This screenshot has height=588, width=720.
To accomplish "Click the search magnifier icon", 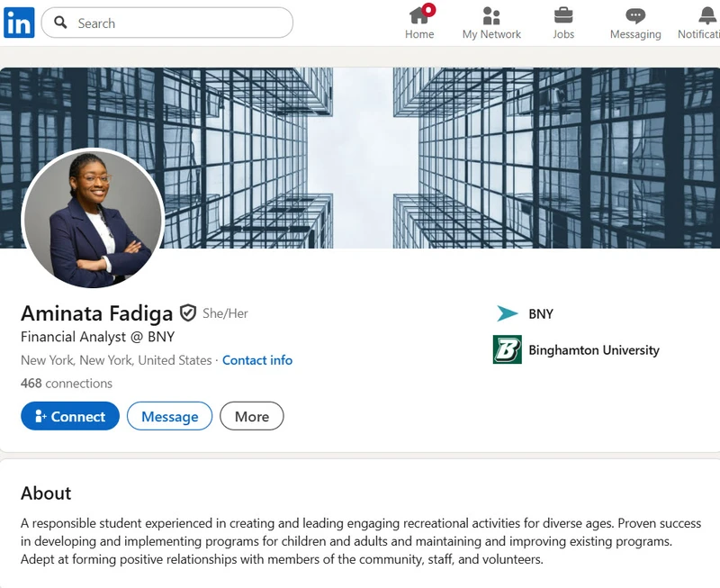I will pos(60,22).
